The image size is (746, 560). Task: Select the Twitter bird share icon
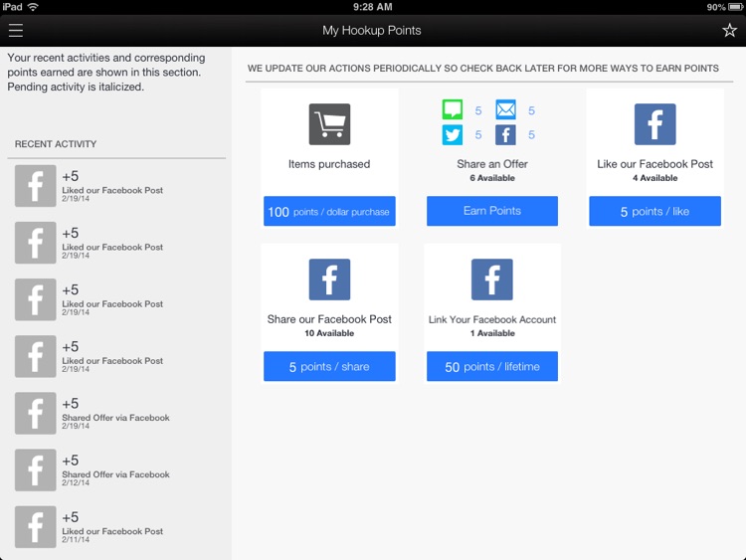[x=453, y=135]
